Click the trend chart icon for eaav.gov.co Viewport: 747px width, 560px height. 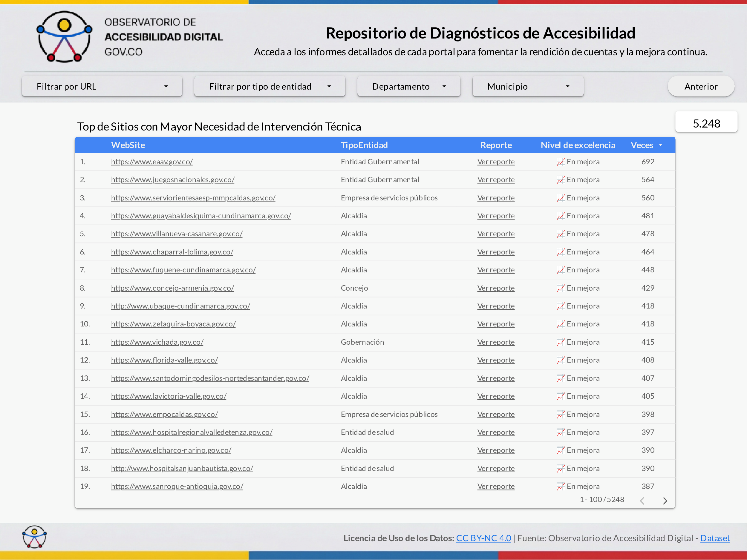pyautogui.click(x=561, y=162)
